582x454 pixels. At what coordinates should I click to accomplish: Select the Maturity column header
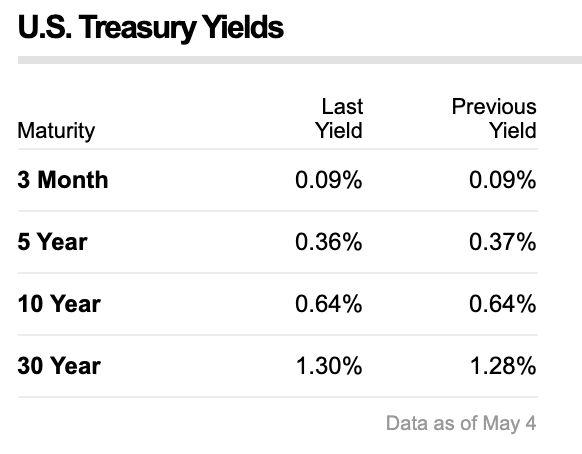[x=56, y=131]
